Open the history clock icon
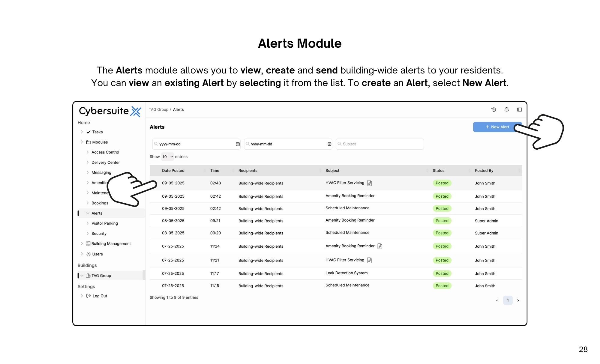Image resolution: width=600 pixels, height=364 pixels. [493, 109]
